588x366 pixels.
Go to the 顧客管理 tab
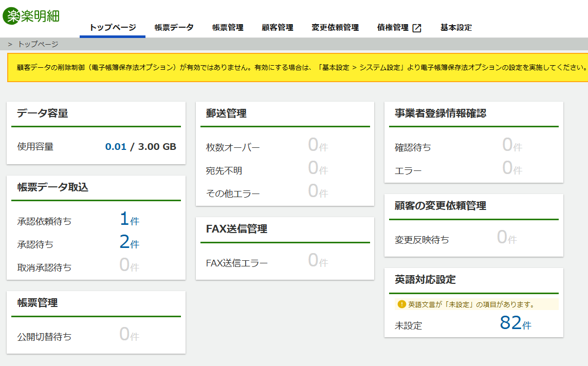(x=277, y=28)
